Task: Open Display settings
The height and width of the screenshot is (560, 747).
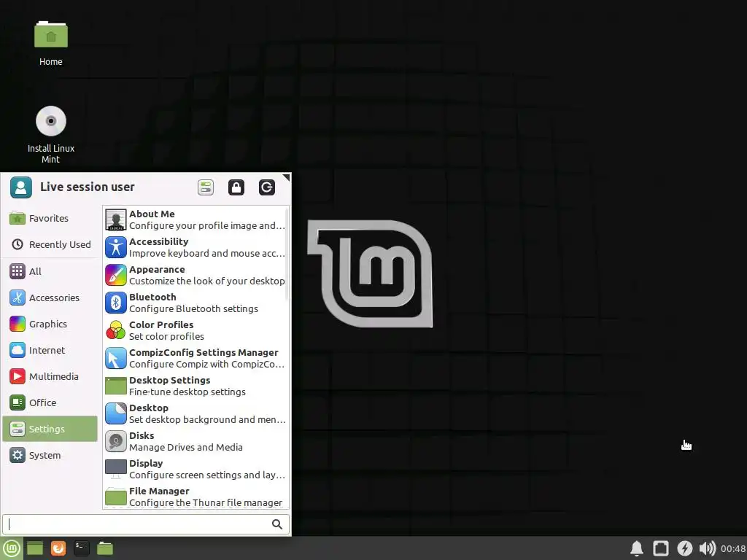Action: tap(196, 469)
